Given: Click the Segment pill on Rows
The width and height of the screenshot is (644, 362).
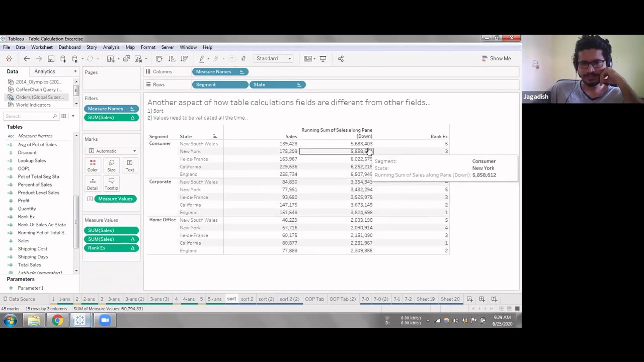Looking at the screenshot, I should tap(220, 84).
